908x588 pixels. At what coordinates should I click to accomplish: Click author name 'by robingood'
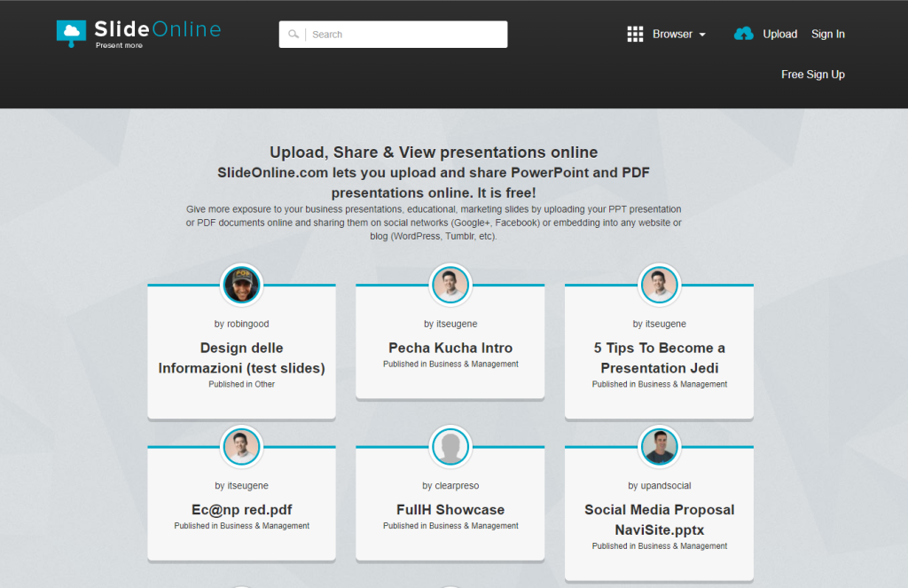tap(241, 324)
